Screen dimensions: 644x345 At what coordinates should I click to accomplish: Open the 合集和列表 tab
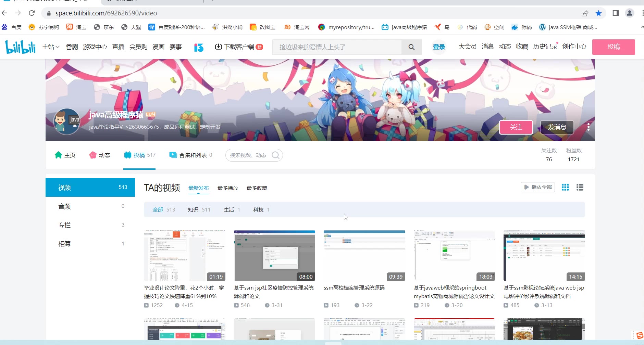191,155
